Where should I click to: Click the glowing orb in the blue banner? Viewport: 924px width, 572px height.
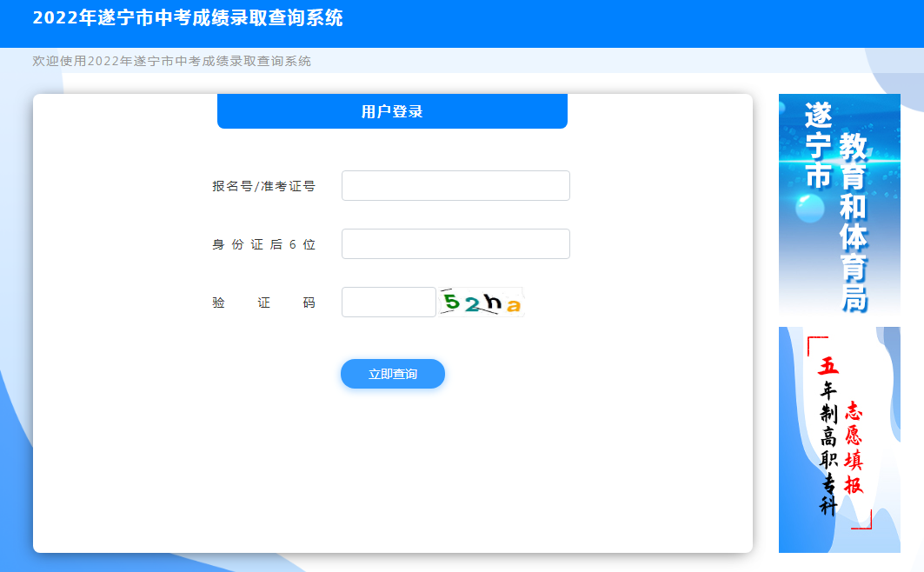point(809,208)
